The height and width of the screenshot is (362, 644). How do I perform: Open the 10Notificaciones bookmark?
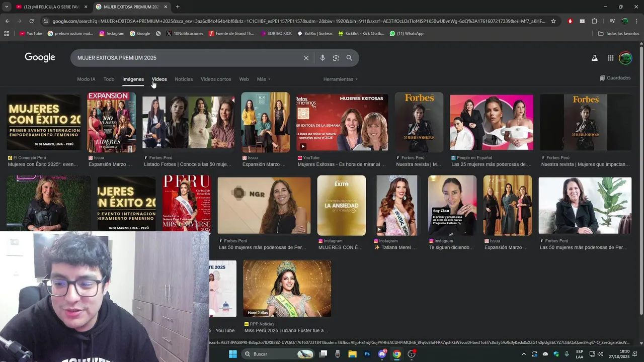click(x=185, y=34)
